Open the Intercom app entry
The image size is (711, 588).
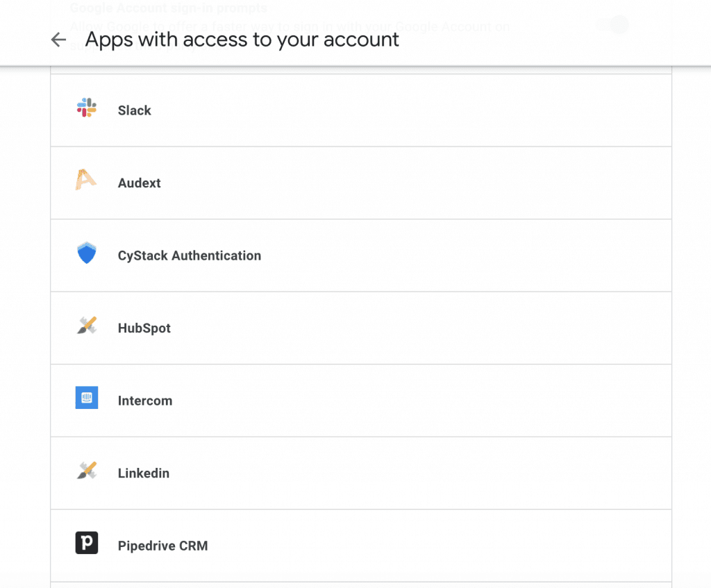tap(361, 401)
